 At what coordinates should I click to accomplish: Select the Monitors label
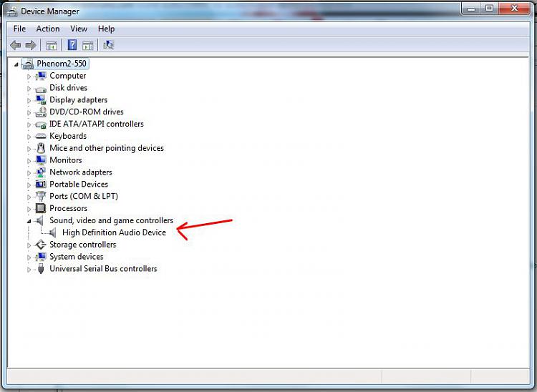tap(66, 160)
